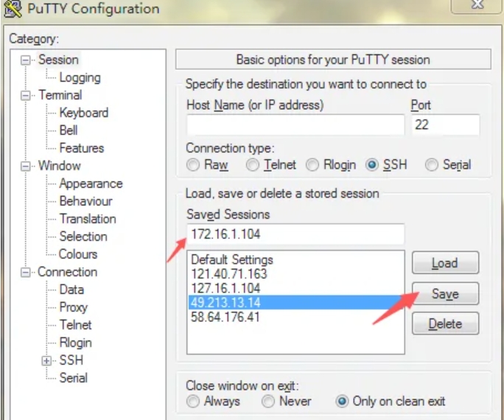Collapse the Terminal tree node

pos(25,96)
